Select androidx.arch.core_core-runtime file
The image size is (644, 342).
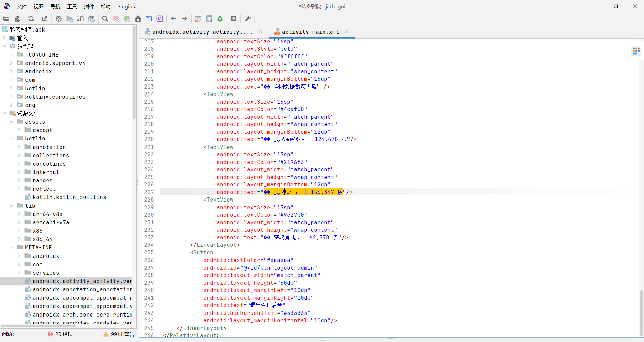[82, 315]
